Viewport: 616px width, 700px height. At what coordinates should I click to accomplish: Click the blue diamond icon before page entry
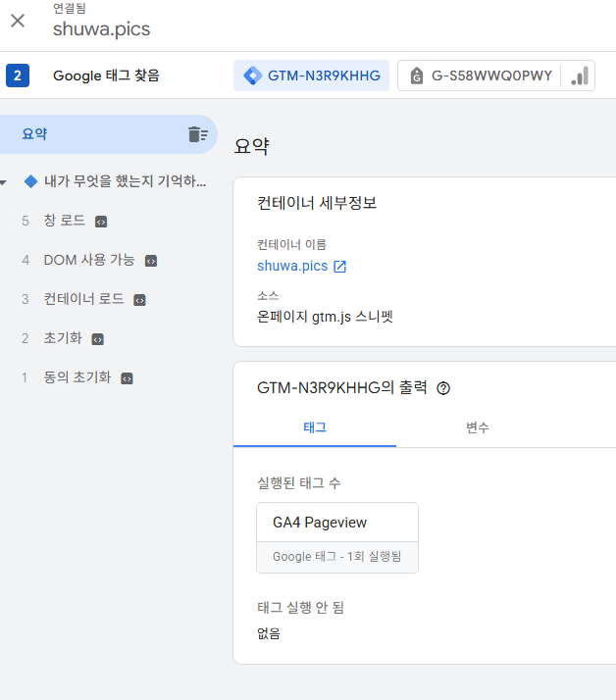click(x=30, y=181)
